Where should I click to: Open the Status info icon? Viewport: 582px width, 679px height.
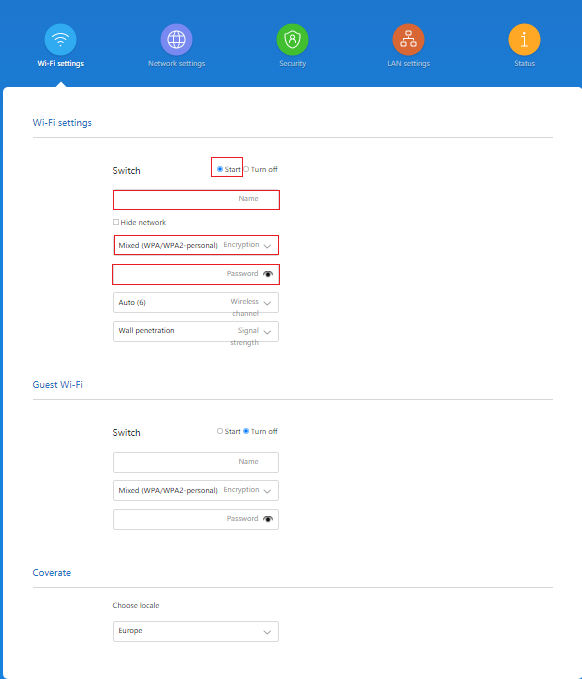point(524,39)
